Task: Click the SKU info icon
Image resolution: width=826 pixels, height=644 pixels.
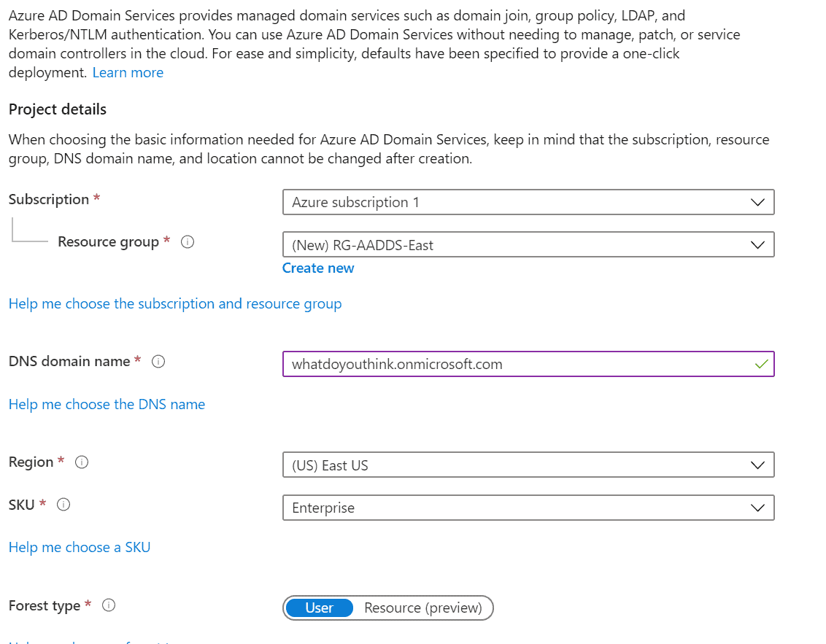Action: click(63, 505)
